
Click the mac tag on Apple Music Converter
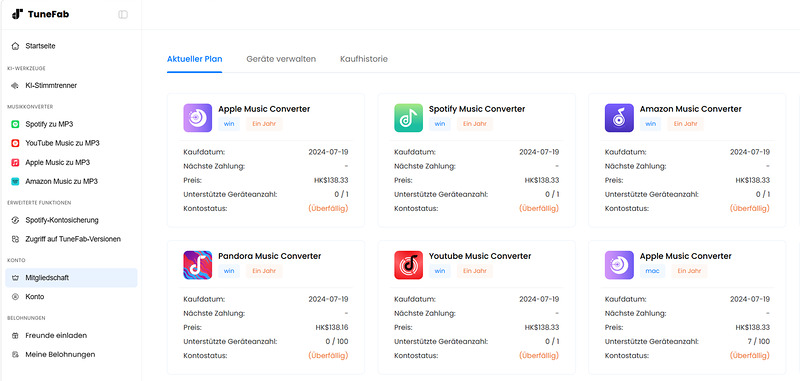pyautogui.click(x=653, y=271)
